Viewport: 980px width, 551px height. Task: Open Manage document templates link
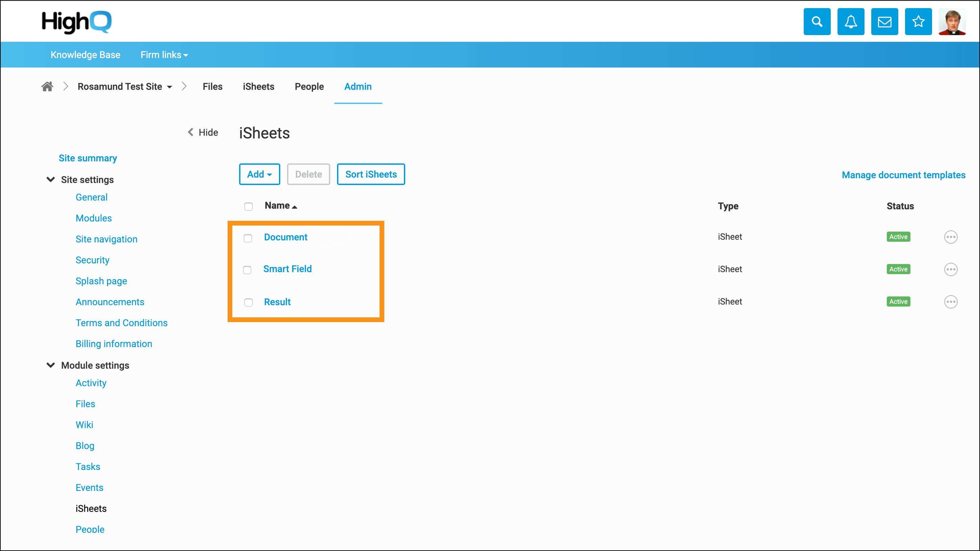click(903, 175)
